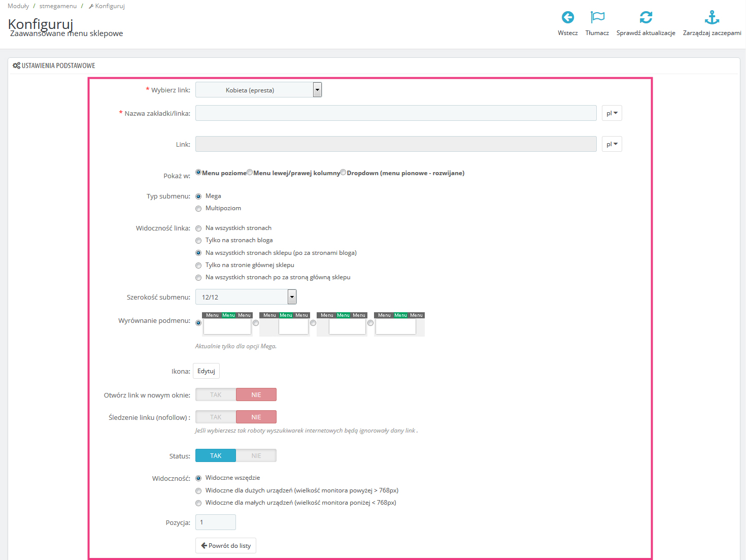Viewport: 746px width, 560px height.
Task: Select Multipoziom submenu type
Action: click(198, 209)
